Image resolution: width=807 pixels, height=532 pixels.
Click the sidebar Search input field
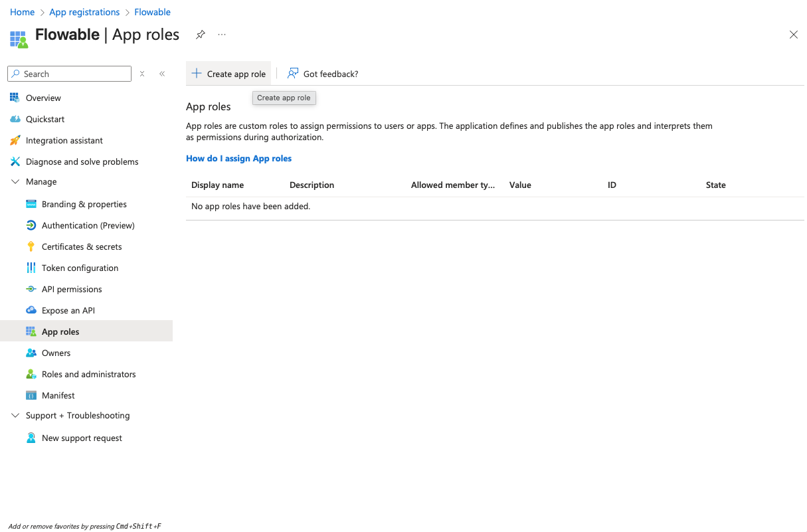(x=74, y=74)
